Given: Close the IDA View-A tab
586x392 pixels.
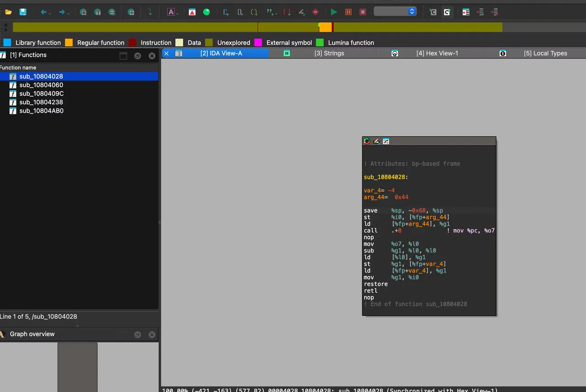Looking at the screenshot, I should click(x=166, y=54).
